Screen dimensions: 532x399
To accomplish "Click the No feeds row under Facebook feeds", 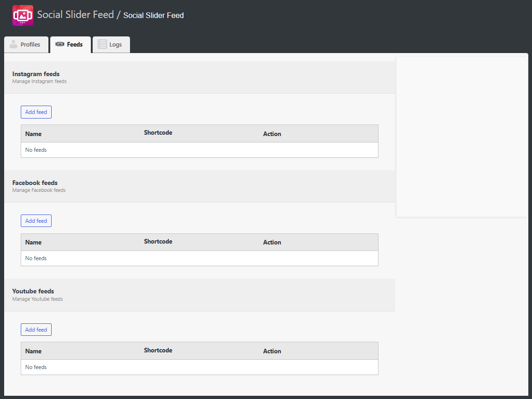I will (x=35, y=258).
